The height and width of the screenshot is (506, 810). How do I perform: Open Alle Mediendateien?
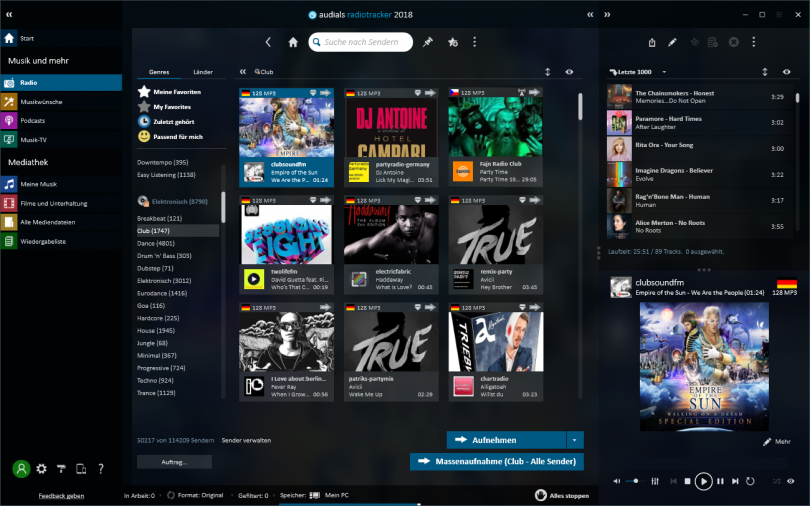tap(61, 222)
